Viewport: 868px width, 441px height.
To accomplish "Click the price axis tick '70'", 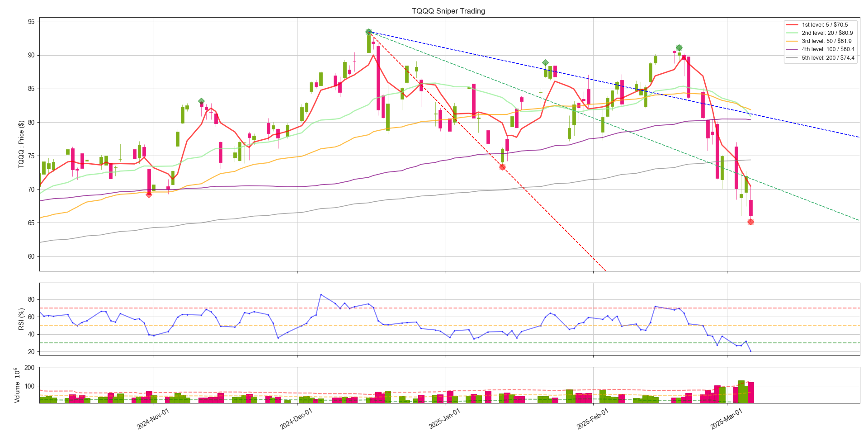I will tap(31, 190).
